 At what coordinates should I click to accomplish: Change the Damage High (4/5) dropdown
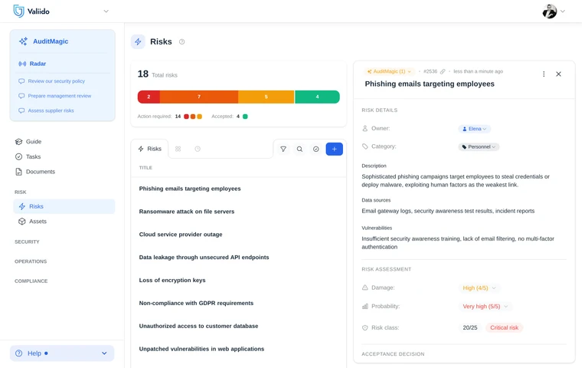pyautogui.click(x=479, y=288)
